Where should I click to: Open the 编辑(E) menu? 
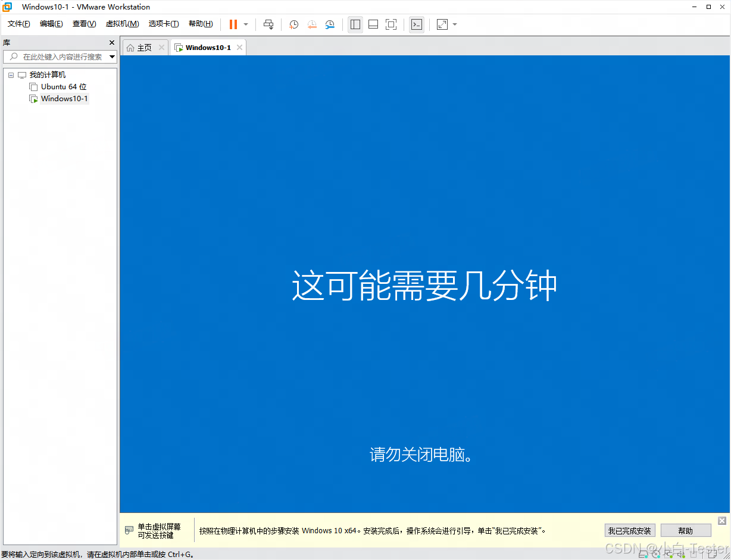click(x=51, y=24)
